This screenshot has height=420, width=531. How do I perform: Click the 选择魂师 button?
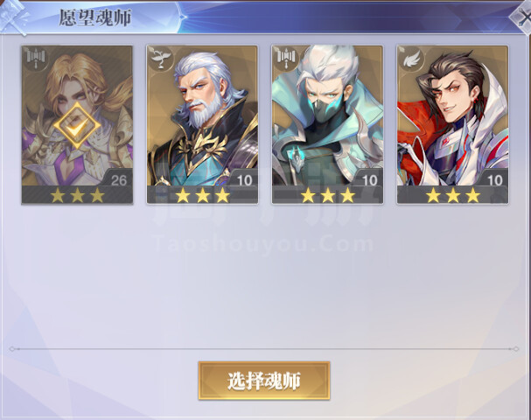pos(264,381)
